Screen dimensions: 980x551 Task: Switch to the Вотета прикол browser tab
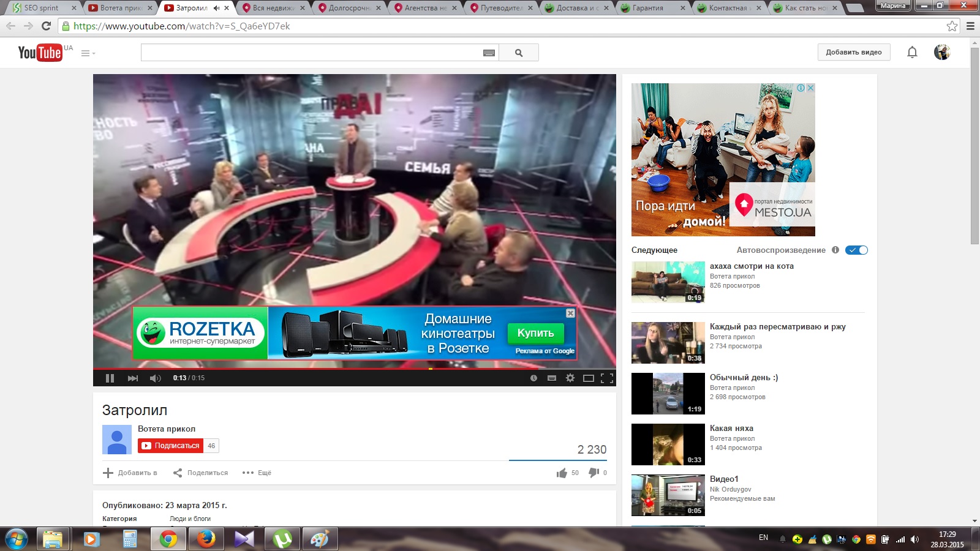121,8
